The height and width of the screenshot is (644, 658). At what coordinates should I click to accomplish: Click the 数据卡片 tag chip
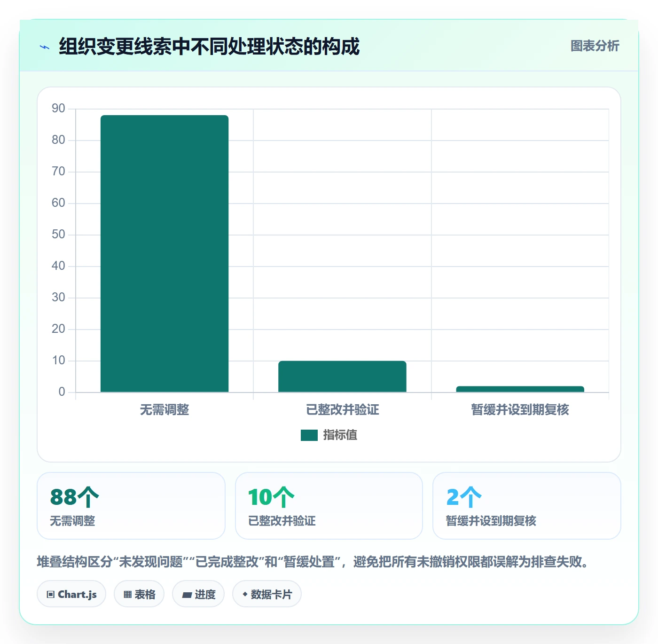pyautogui.click(x=267, y=594)
